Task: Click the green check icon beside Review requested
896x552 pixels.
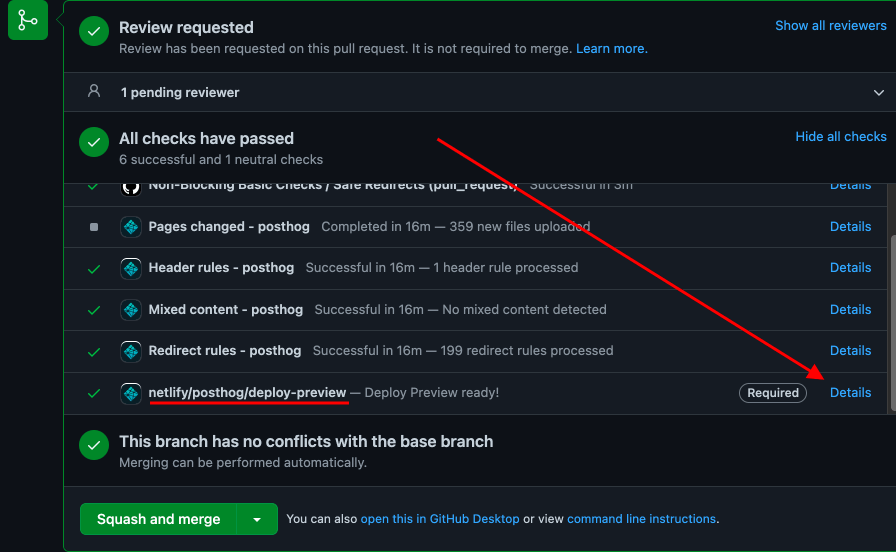Action: click(94, 32)
